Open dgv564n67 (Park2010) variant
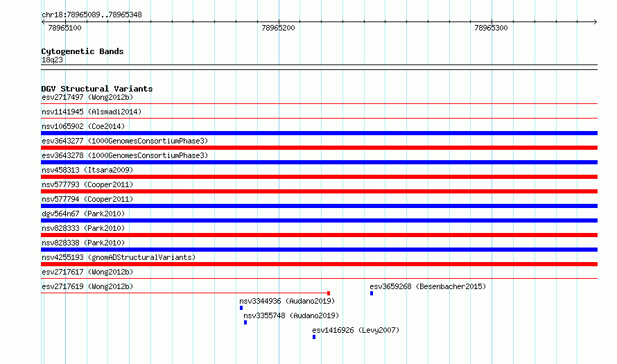 point(83,214)
